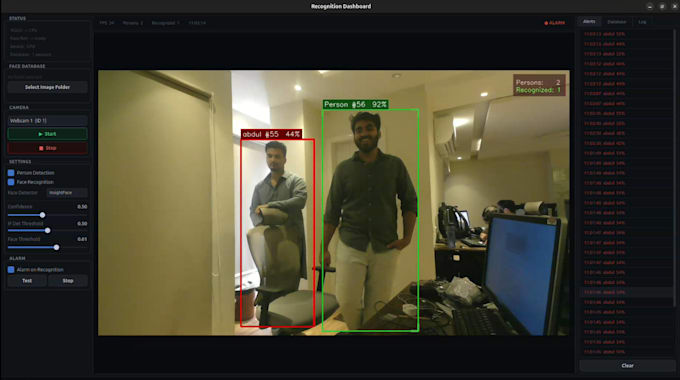
Task: Open the Webcam 1 camera dropdown
Action: [x=47, y=121]
